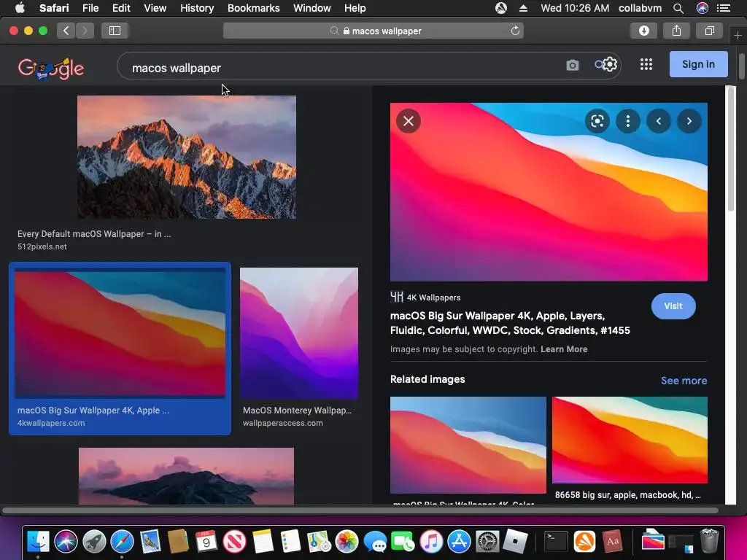Toggle the Safari sidebar button
The image size is (747, 560).
(115, 31)
